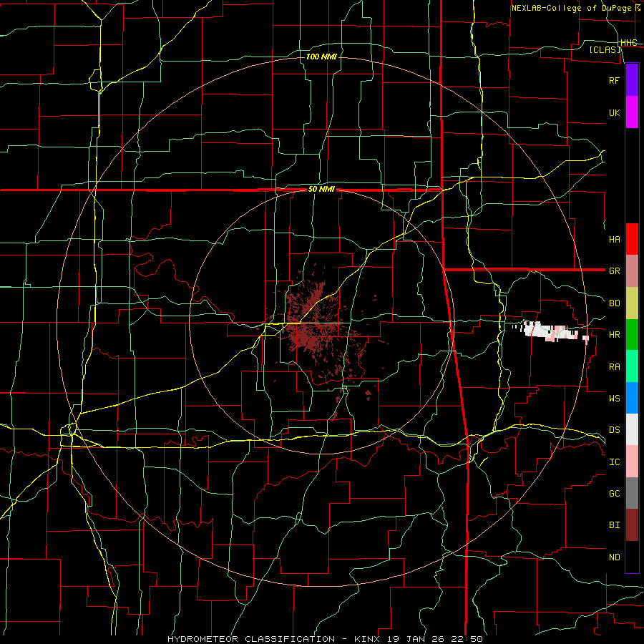644x644 pixels.
Task: Click the GR legend label
Action: pyautogui.click(x=614, y=271)
